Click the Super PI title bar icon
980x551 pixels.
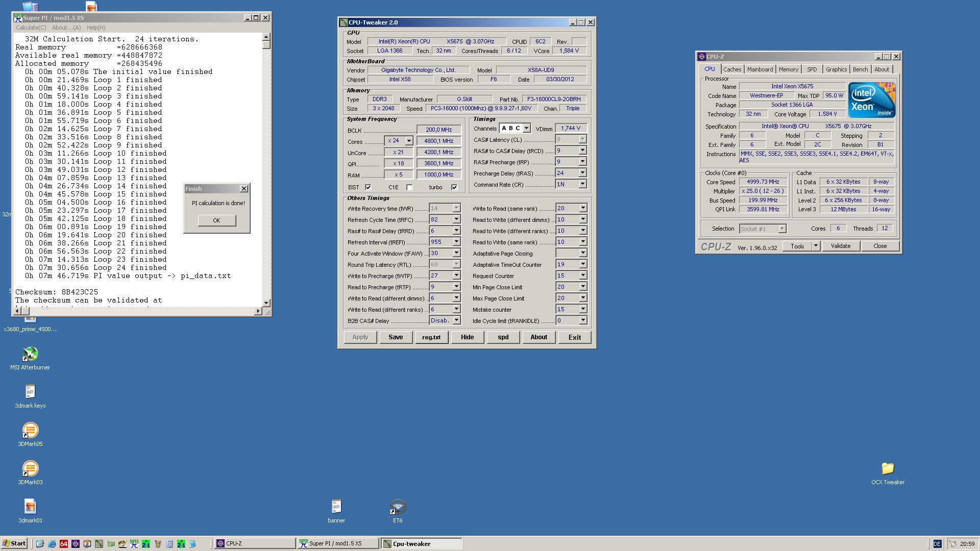click(x=18, y=18)
